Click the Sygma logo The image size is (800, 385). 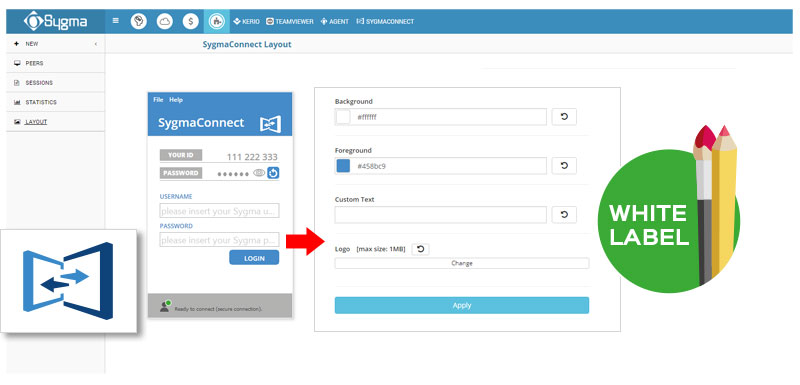coord(55,21)
